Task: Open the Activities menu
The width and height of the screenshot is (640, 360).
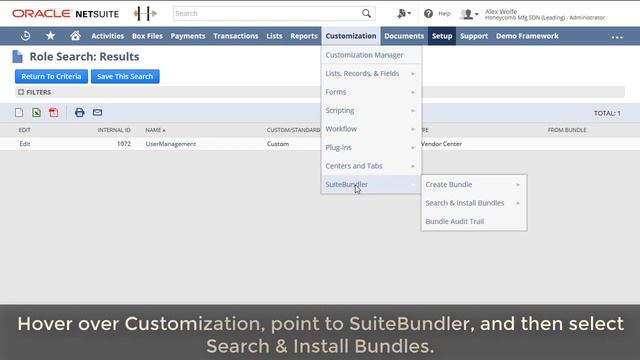Action: pyautogui.click(x=107, y=36)
